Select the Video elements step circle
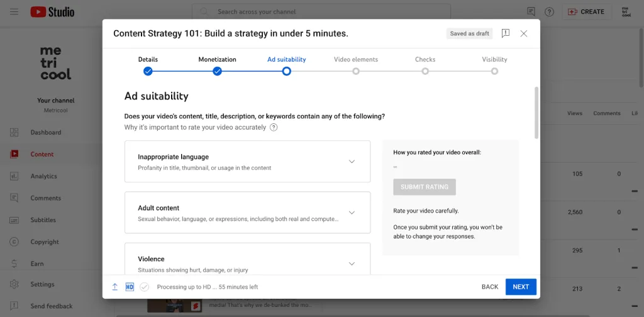 pos(356,72)
